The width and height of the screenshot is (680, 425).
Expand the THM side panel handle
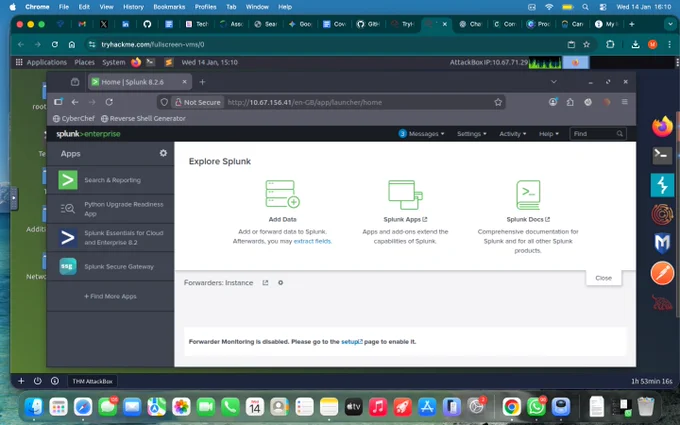tap(13, 198)
